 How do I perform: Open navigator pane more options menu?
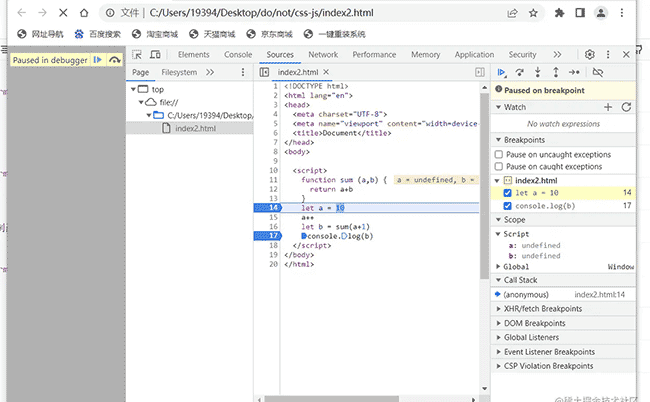(x=243, y=73)
